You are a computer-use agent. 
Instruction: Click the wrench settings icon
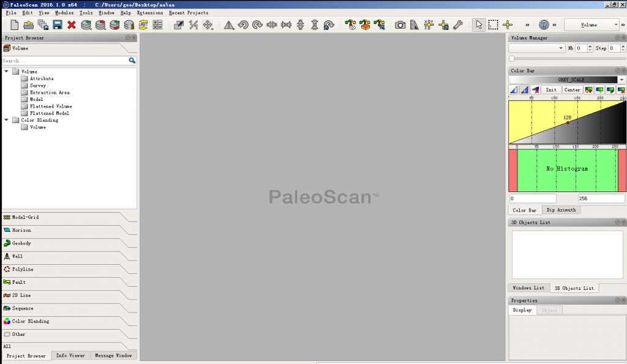pos(458,24)
